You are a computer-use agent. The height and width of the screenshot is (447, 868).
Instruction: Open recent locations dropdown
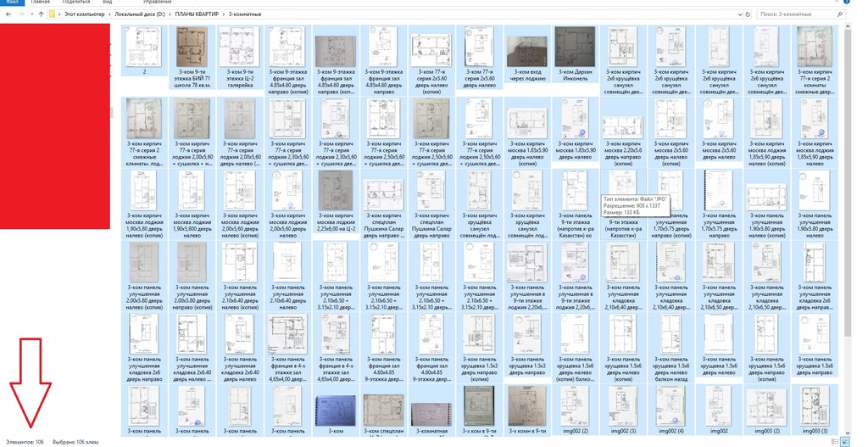click(31, 14)
